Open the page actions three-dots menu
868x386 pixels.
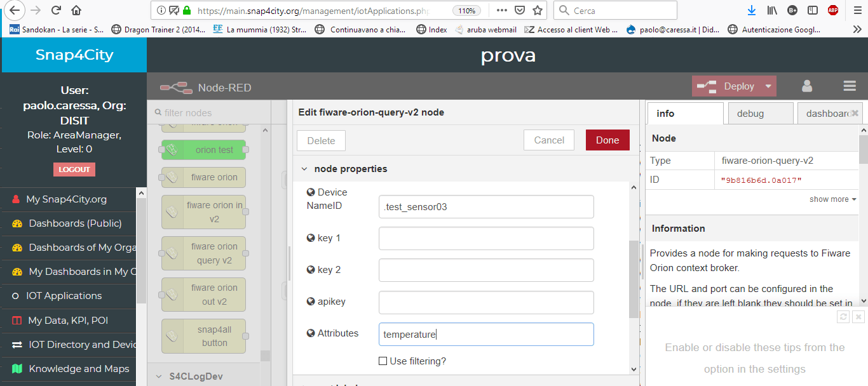(x=502, y=10)
